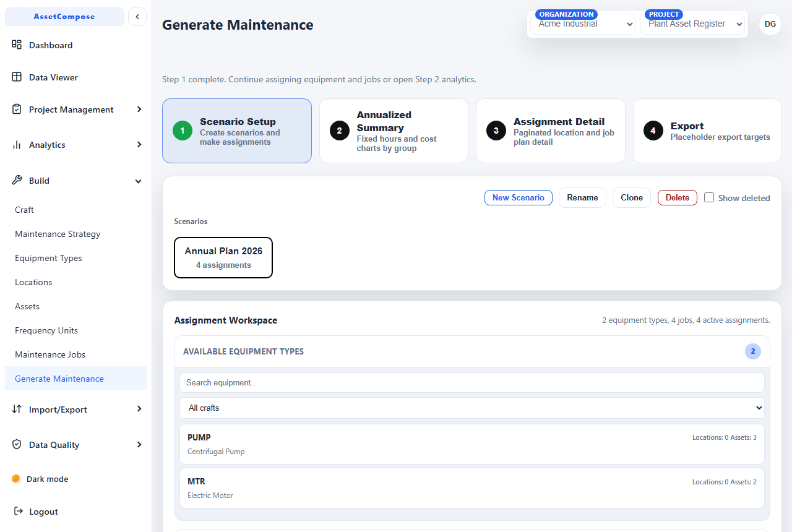Click the Available Equipment Types header
792x532 pixels.
243,351
